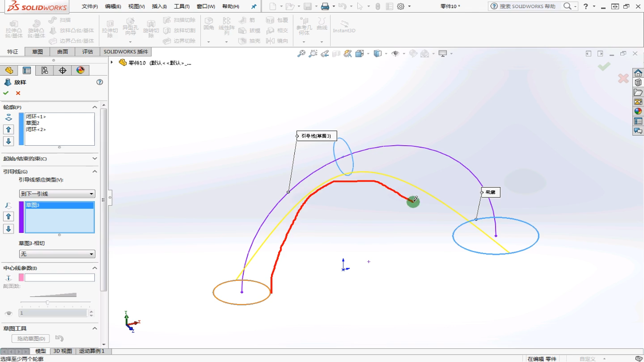This screenshot has height=362, width=644.
Task: Collapse the 引导线(G) guide curves section
Action: point(94,171)
